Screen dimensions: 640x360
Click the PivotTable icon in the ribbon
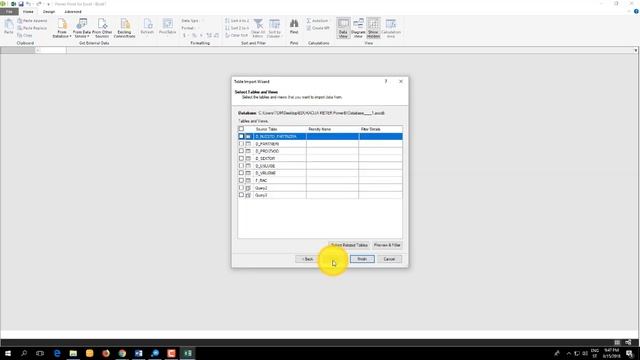(x=167, y=27)
